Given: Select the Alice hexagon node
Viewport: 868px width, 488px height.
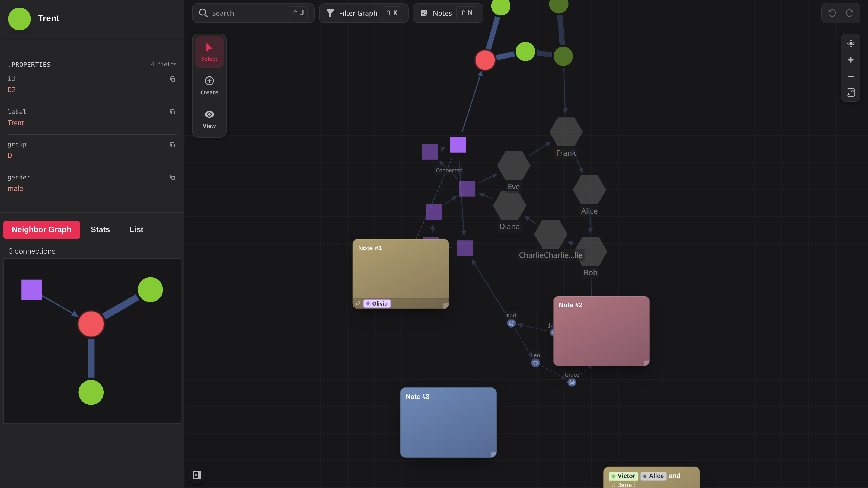Looking at the screenshot, I should pos(589,190).
